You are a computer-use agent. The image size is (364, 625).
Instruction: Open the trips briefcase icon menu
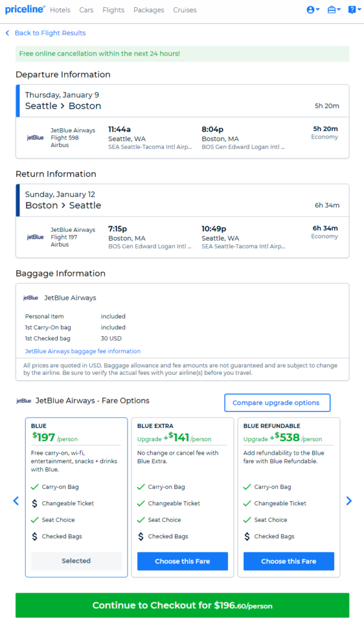tap(334, 10)
